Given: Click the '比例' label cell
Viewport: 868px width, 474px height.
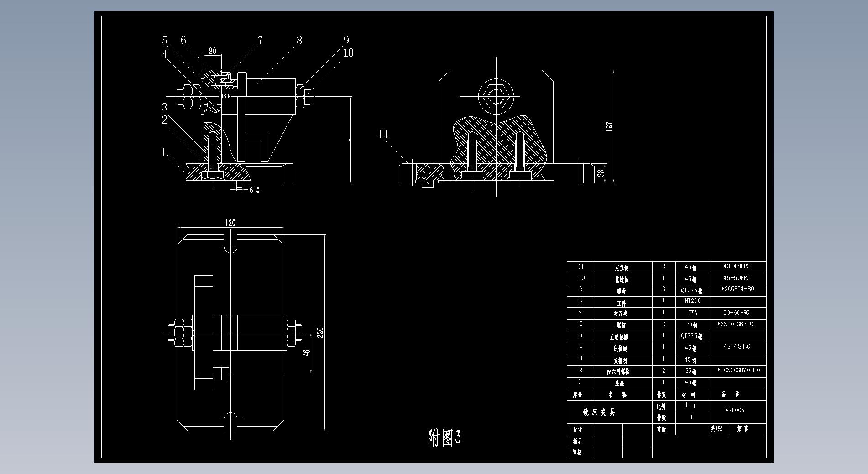Looking at the screenshot, I should (x=661, y=406).
